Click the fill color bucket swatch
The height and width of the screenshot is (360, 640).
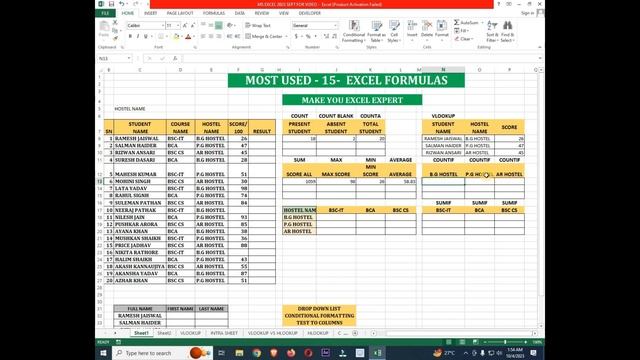pyautogui.click(x=176, y=36)
